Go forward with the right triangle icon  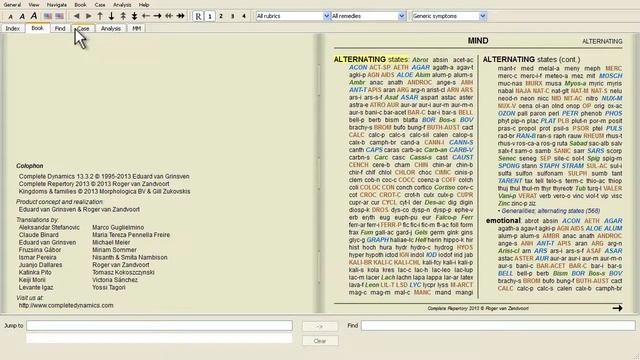pos(88,16)
